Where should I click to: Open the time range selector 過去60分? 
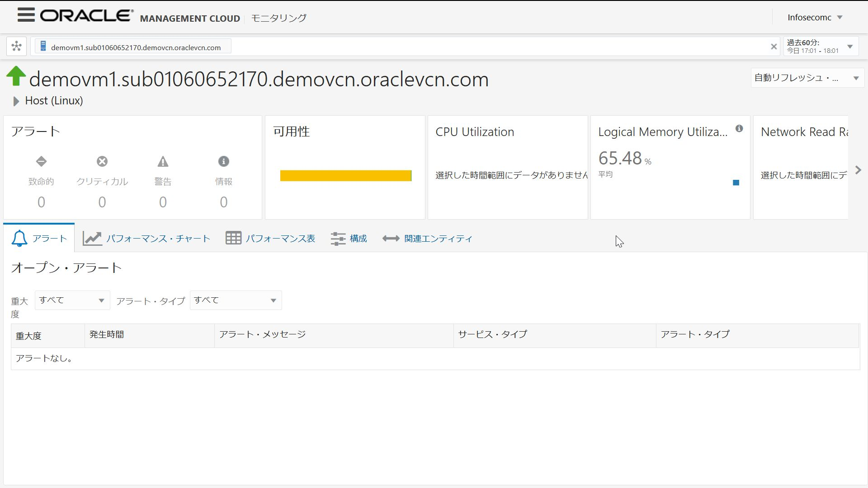click(x=821, y=47)
